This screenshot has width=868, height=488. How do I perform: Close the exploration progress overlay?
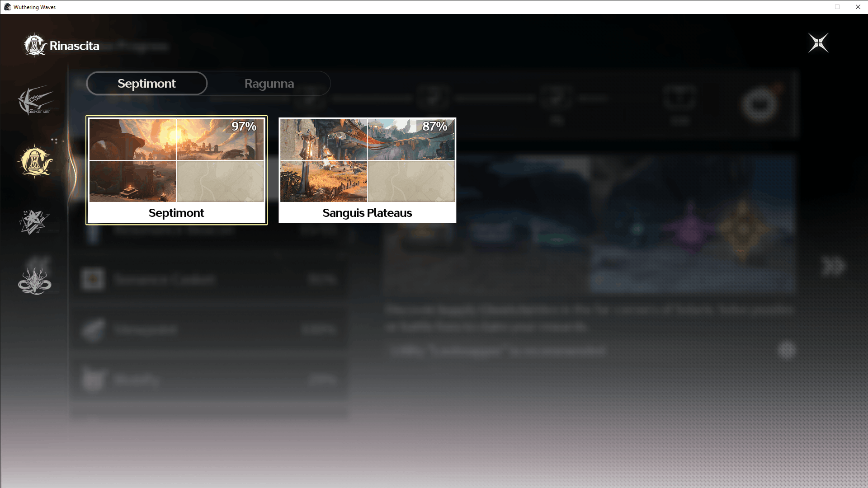point(818,43)
